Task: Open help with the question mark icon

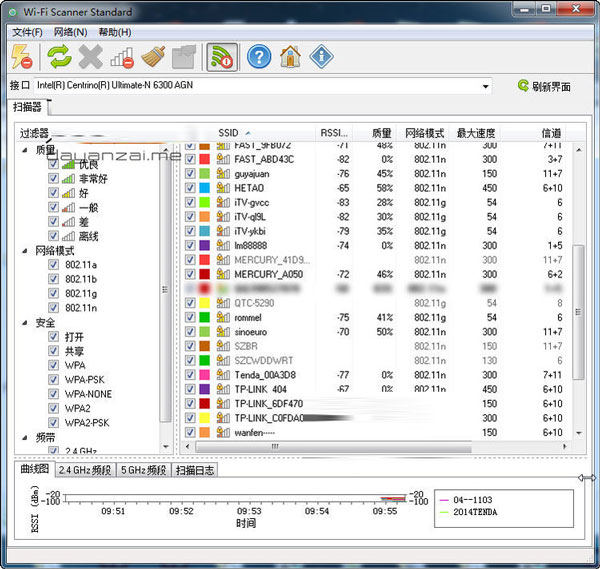Action: [x=259, y=57]
